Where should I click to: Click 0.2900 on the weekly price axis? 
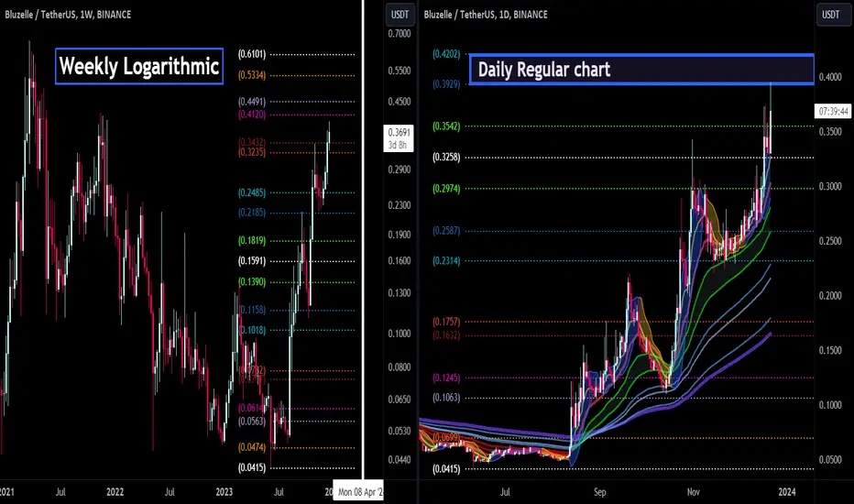click(x=400, y=170)
